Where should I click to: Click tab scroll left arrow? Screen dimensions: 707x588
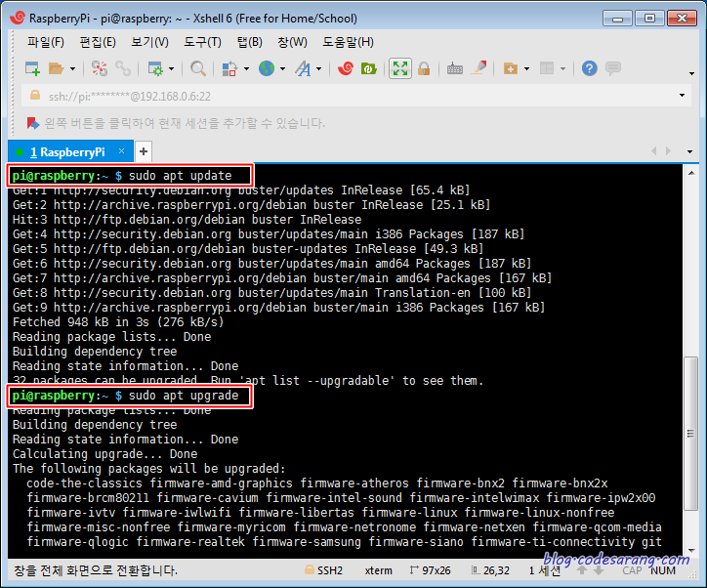pos(654,151)
